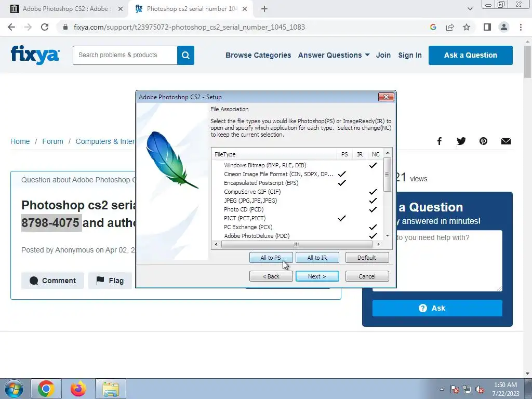This screenshot has height=399, width=532.
Task: Click the browser forward arrow
Action: [x=28, y=27]
